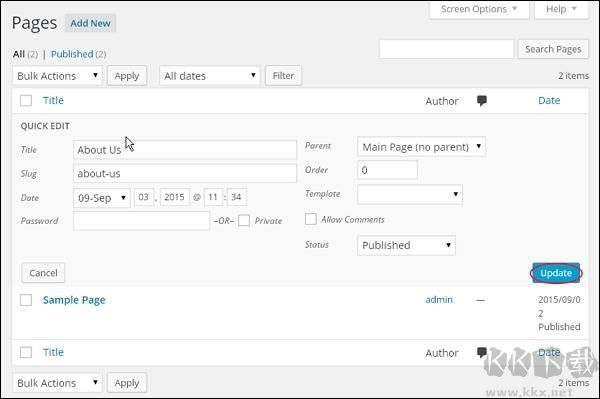Image resolution: width=600 pixels, height=399 pixels.
Task: Click the comments bubble icon in table header
Action: point(481,101)
